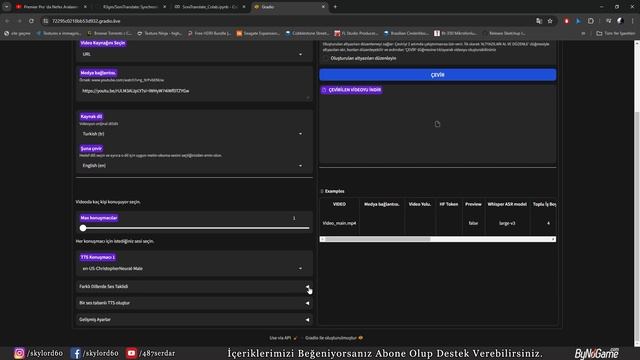640x360 pixels.
Task: Click the Medya bağlantısı URL text field
Action: [194, 91]
